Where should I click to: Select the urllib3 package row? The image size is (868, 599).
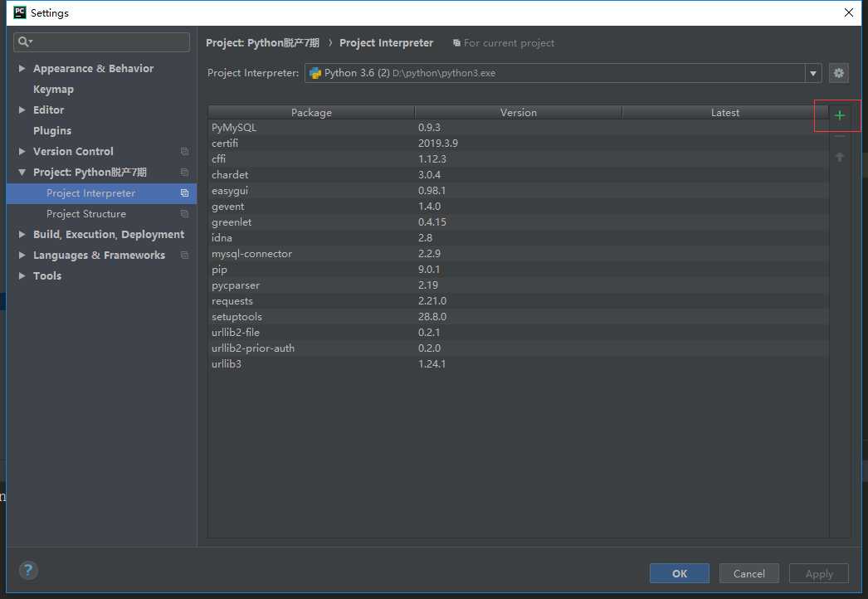click(518, 363)
